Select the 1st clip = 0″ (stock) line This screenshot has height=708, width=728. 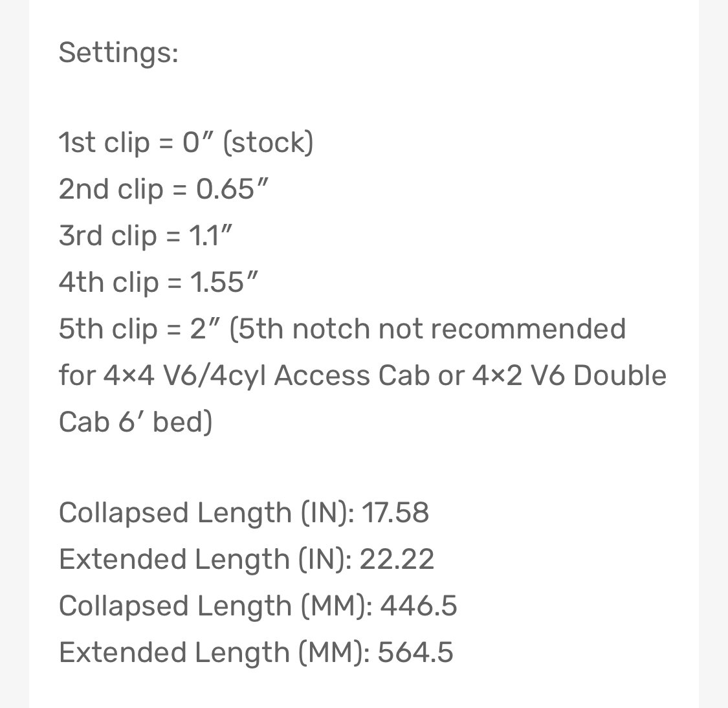(186, 142)
